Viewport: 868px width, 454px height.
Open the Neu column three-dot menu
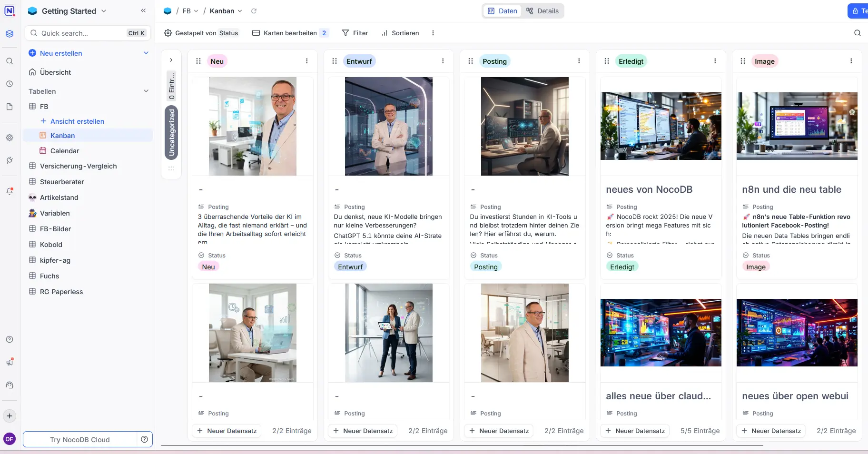306,61
